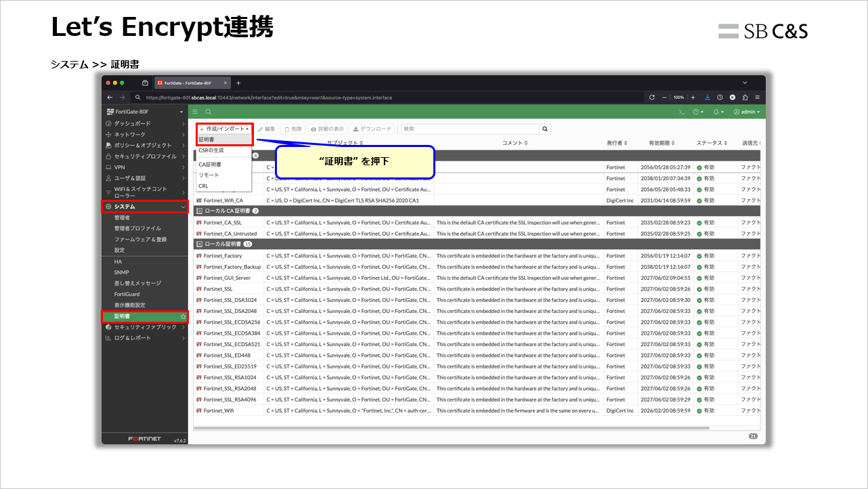Open 差し替えメッセージ in the sidebar
868x489 pixels.
145,283
